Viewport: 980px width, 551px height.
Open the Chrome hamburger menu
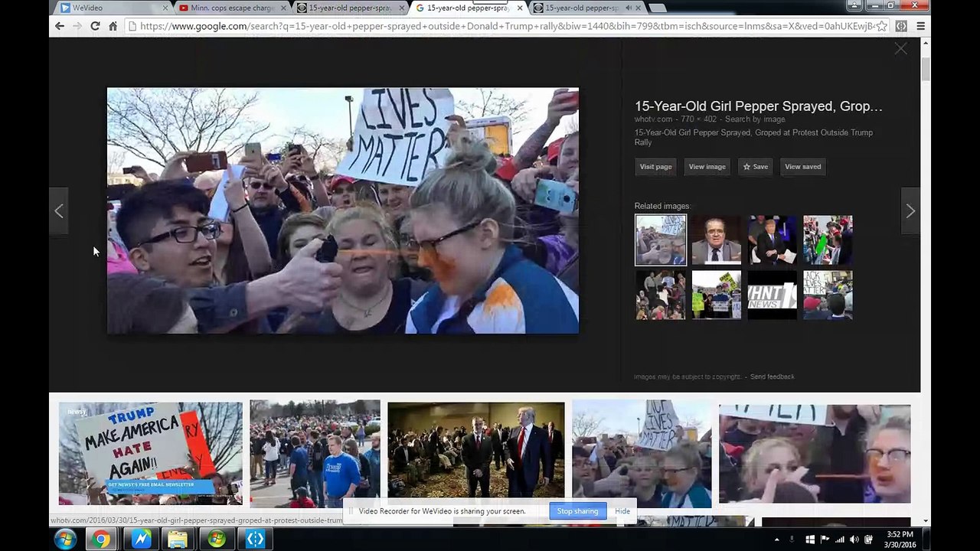(921, 26)
